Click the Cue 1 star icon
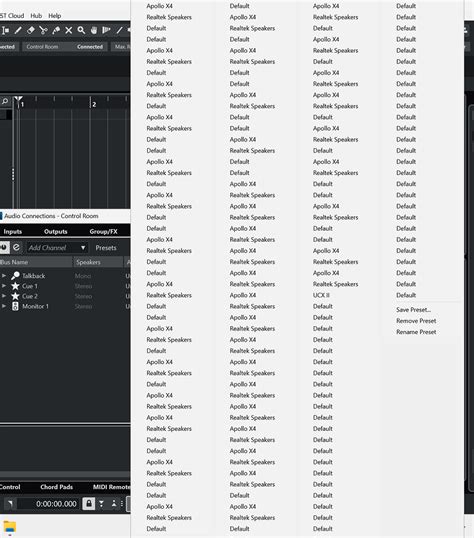This screenshot has height=538, width=474. coord(15,286)
